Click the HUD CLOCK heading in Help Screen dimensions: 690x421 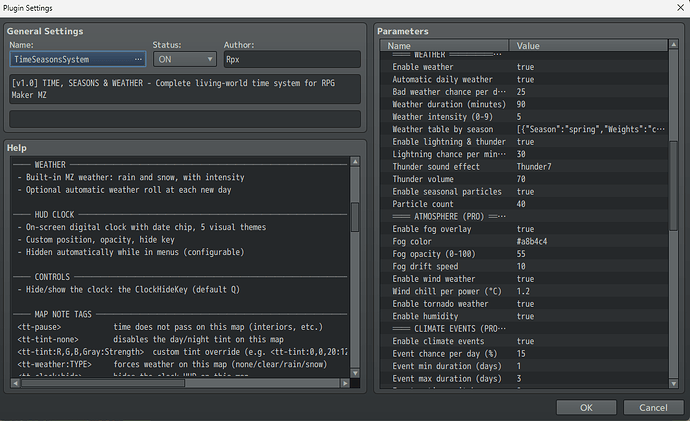pos(55,215)
